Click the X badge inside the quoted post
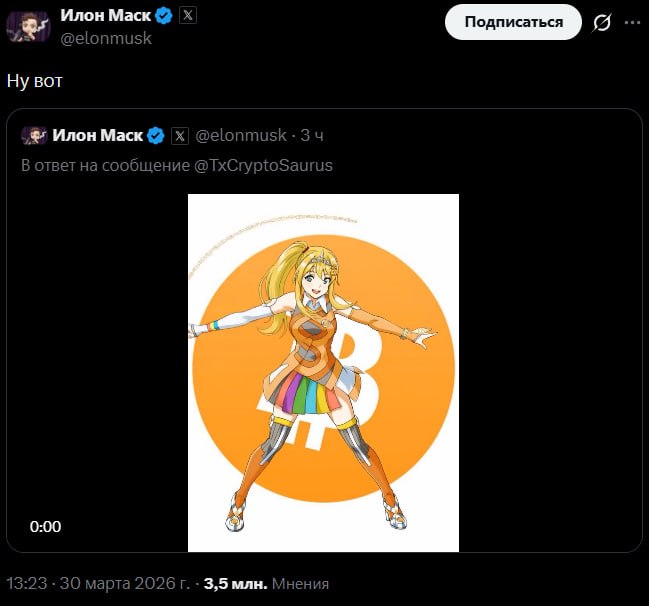 (x=180, y=135)
